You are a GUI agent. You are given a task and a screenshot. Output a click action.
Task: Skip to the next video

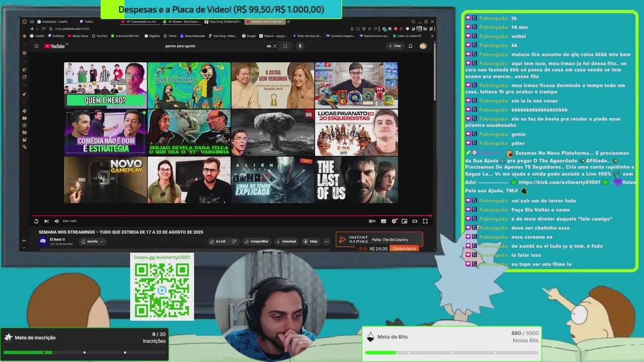(46, 221)
